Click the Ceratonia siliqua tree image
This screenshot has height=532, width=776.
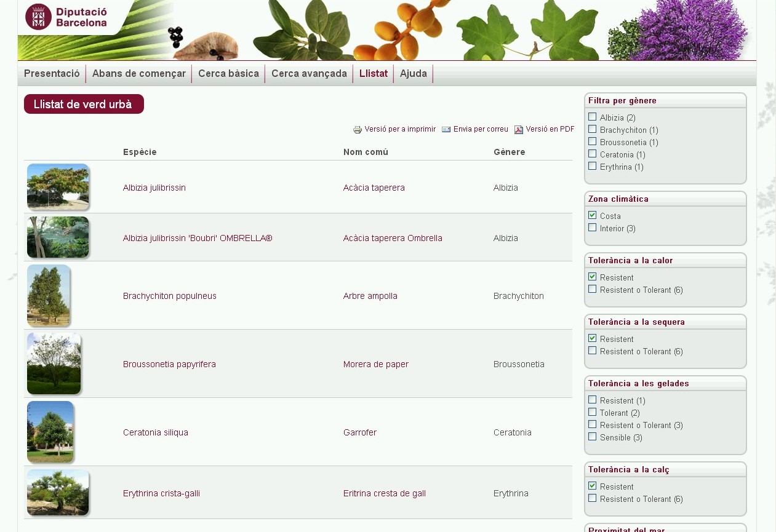50,432
